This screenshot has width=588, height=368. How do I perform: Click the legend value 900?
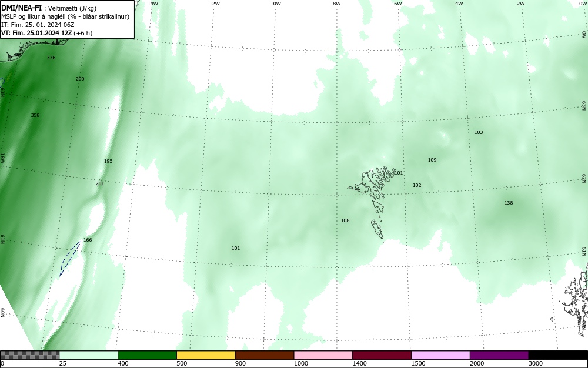tap(240, 363)
